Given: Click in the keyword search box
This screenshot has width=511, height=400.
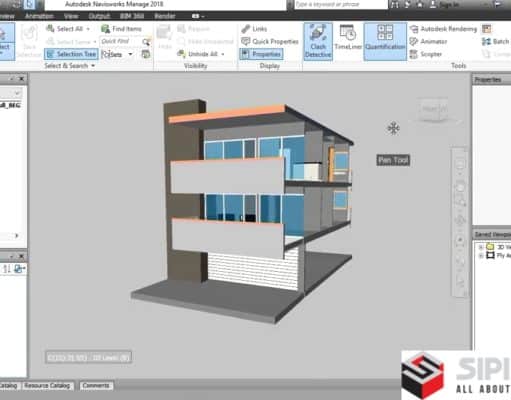Looking at the screenshot, I should click(x=340, y=4).
